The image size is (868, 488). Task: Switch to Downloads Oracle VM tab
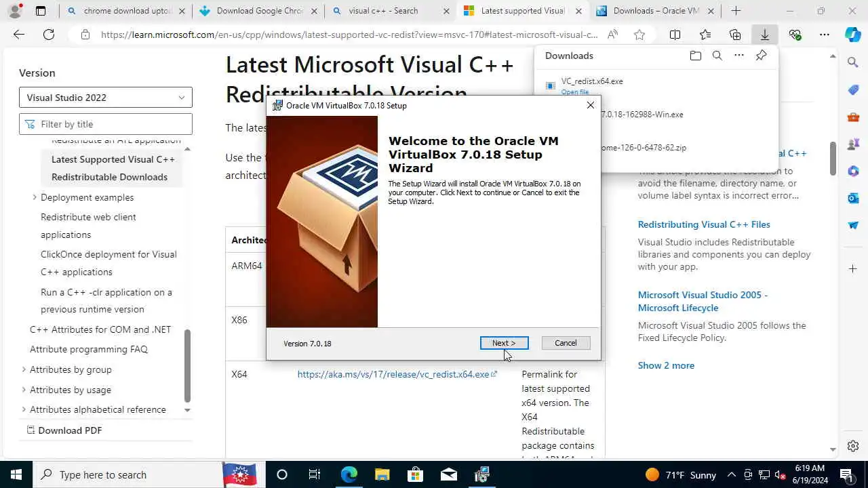pos(655,11)
